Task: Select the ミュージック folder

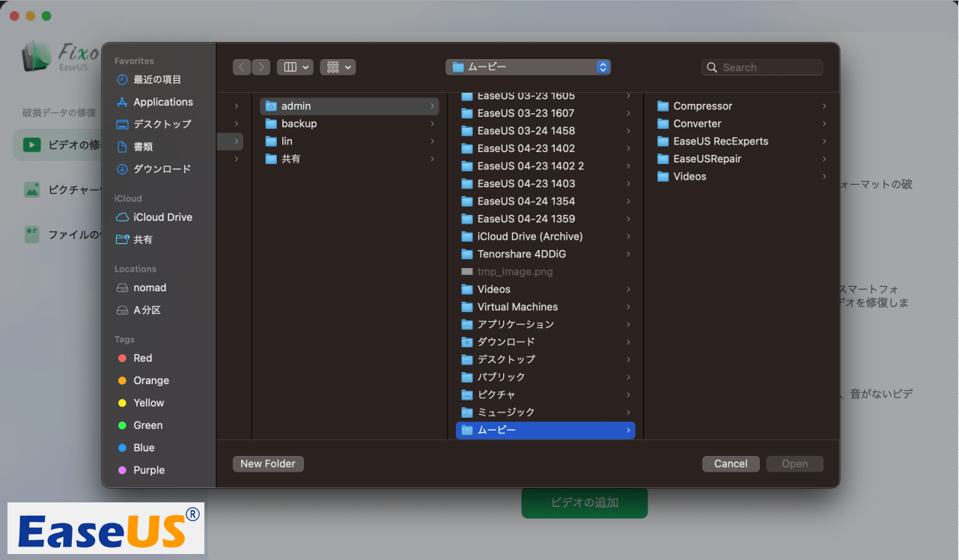Action: [x=545, y=413]
